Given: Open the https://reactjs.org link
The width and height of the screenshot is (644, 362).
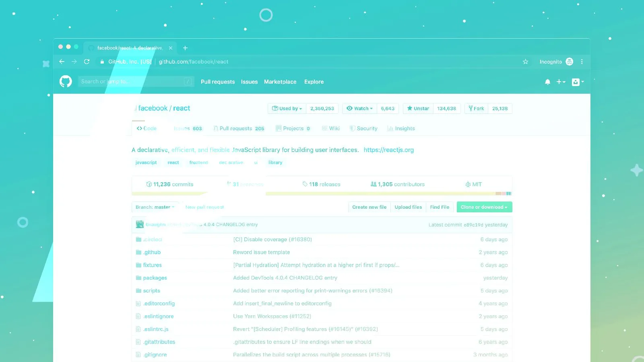Looking at the screenshot, I should click(389, 150).
